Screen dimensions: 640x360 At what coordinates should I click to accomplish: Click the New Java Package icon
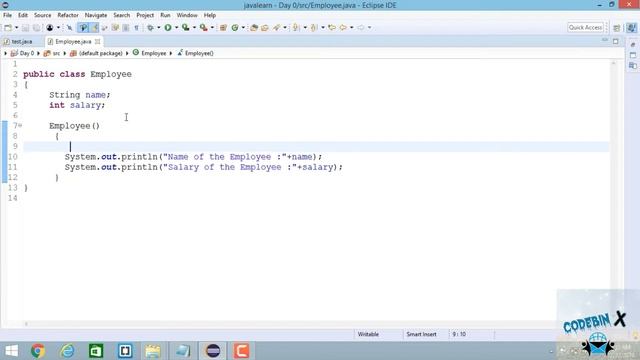(x=223, y=28)
